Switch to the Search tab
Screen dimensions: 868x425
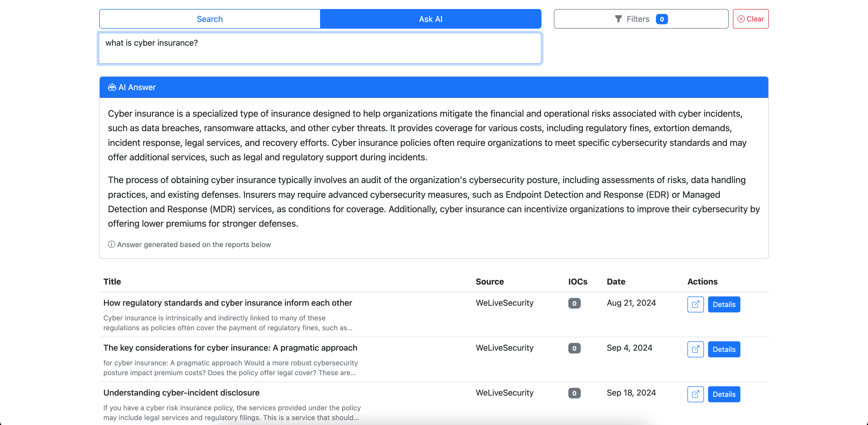210,19
